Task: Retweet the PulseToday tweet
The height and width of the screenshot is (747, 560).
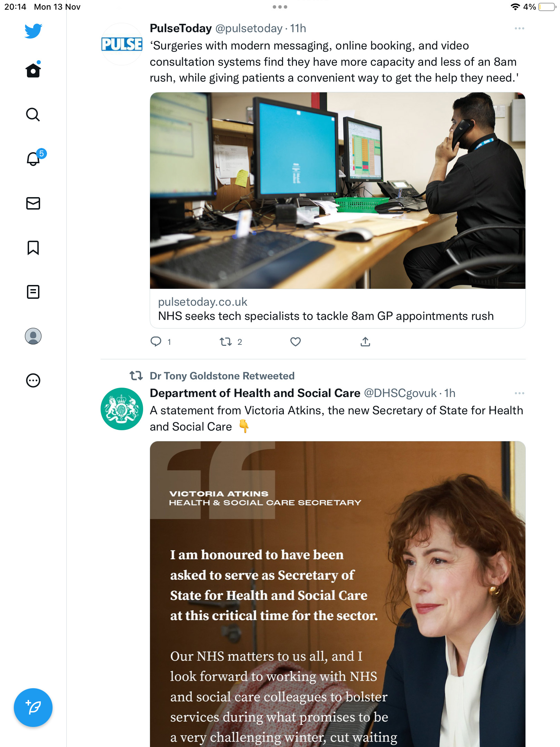Action: (231, 342)
